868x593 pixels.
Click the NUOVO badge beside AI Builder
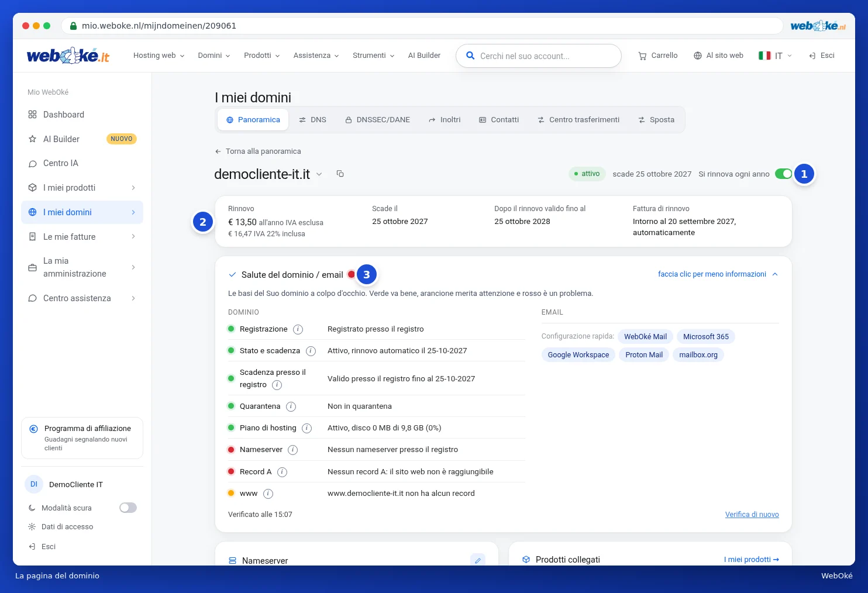click(x=122, y=139)
